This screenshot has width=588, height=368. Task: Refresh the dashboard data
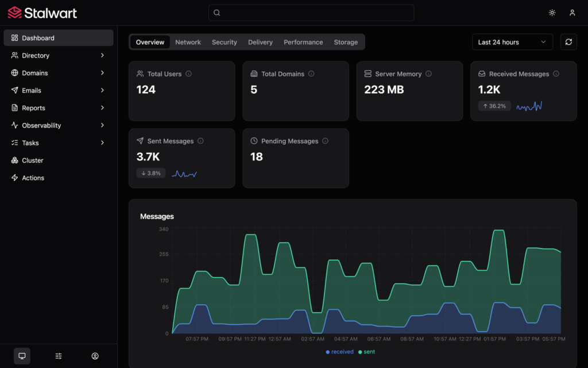(x=568, y=41)
